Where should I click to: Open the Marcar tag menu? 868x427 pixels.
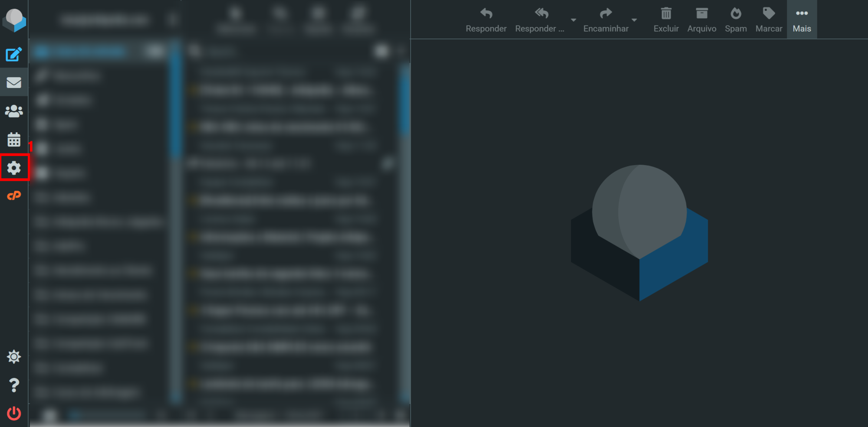click(769, 19)
